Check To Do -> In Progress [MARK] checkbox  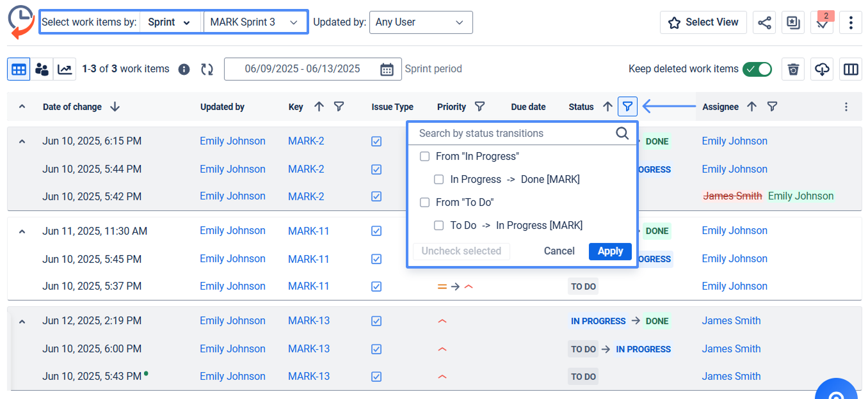[438, 225]
